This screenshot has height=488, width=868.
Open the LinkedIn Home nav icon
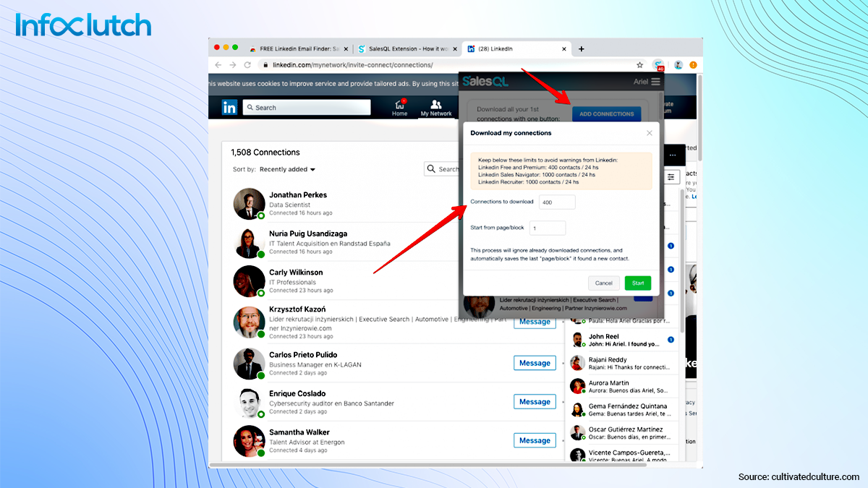[400, 108]
